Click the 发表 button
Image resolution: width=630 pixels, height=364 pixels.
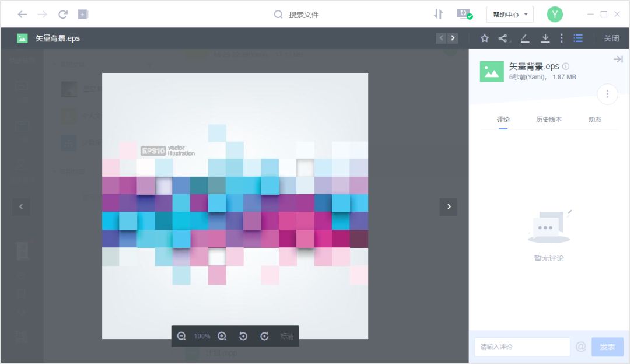[607, 346]
